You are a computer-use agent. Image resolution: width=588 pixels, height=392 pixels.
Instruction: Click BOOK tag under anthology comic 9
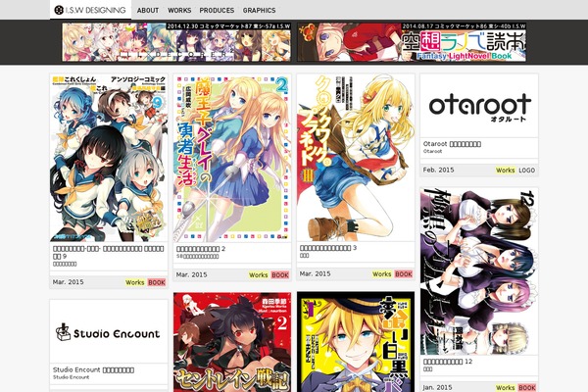[157, 282]
